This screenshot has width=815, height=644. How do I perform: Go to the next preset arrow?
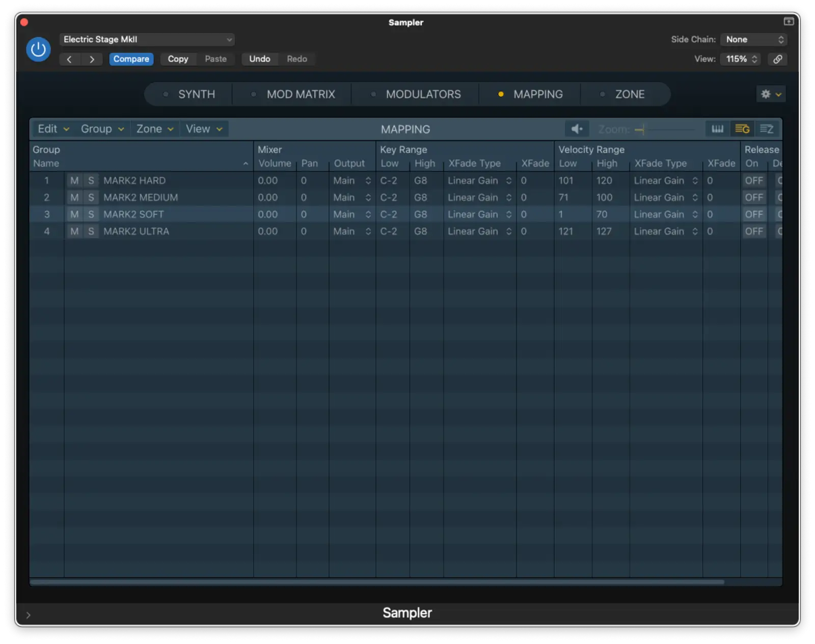pos(92,59)
